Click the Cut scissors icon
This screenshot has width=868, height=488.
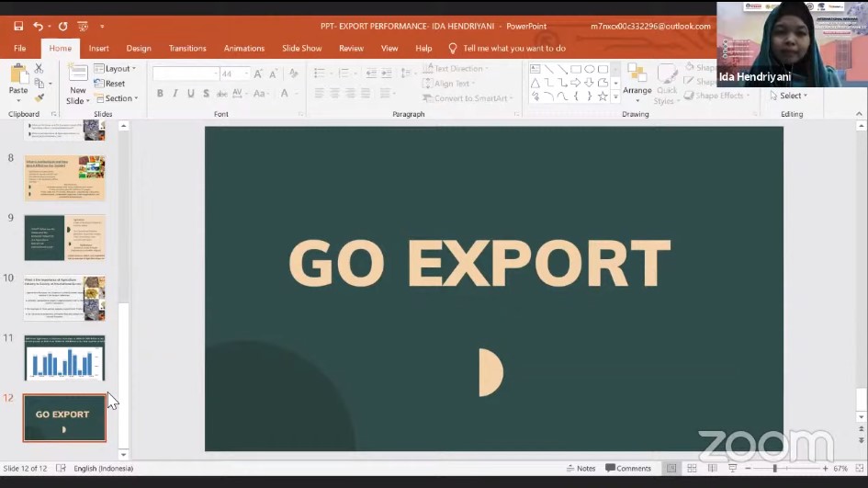[39, 68]
